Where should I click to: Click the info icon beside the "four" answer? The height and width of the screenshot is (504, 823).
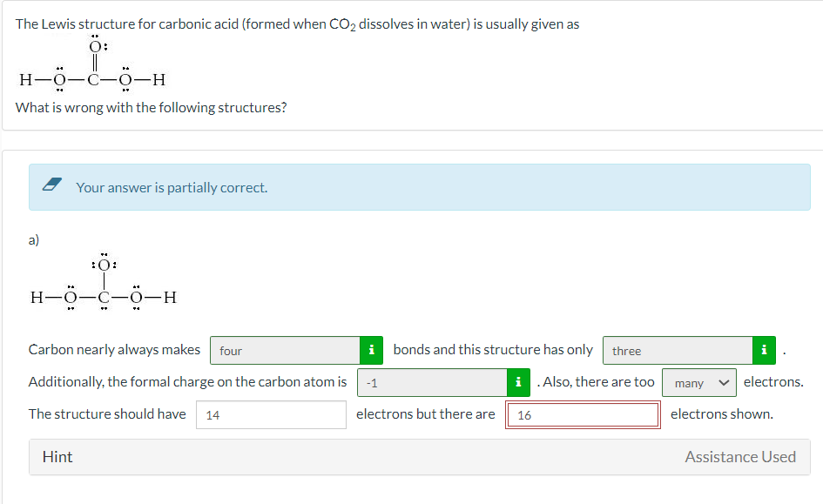[x=371, y=350]
